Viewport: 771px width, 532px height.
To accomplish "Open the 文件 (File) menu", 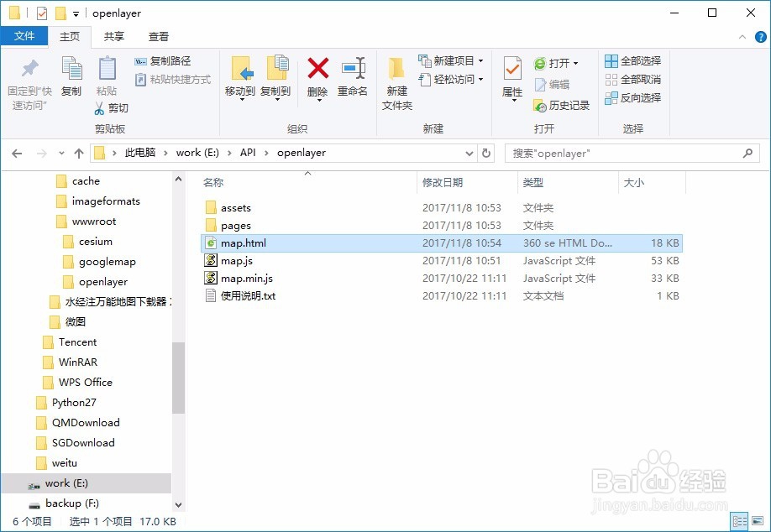I will click(24, 37).
